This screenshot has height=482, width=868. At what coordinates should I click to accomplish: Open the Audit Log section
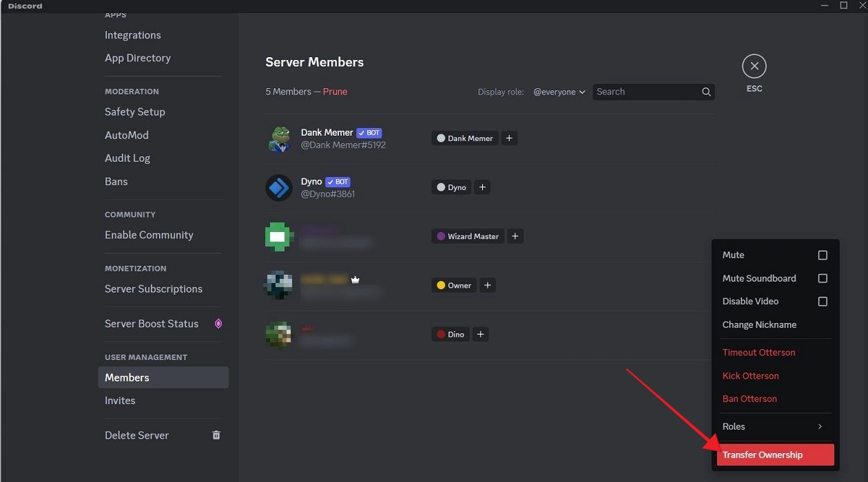coord(127,158)
